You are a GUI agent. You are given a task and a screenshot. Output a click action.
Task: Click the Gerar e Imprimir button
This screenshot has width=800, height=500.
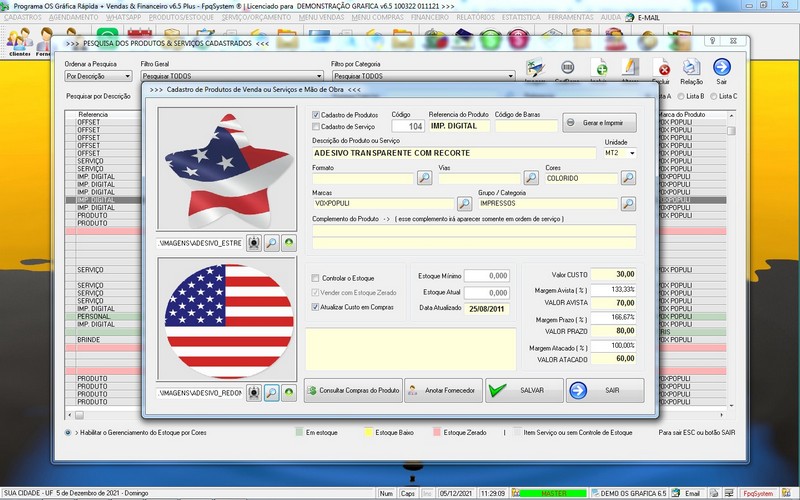599,123
